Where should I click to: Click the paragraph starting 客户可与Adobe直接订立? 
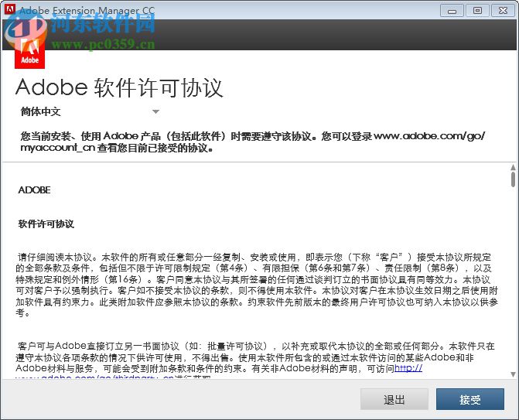255,360
